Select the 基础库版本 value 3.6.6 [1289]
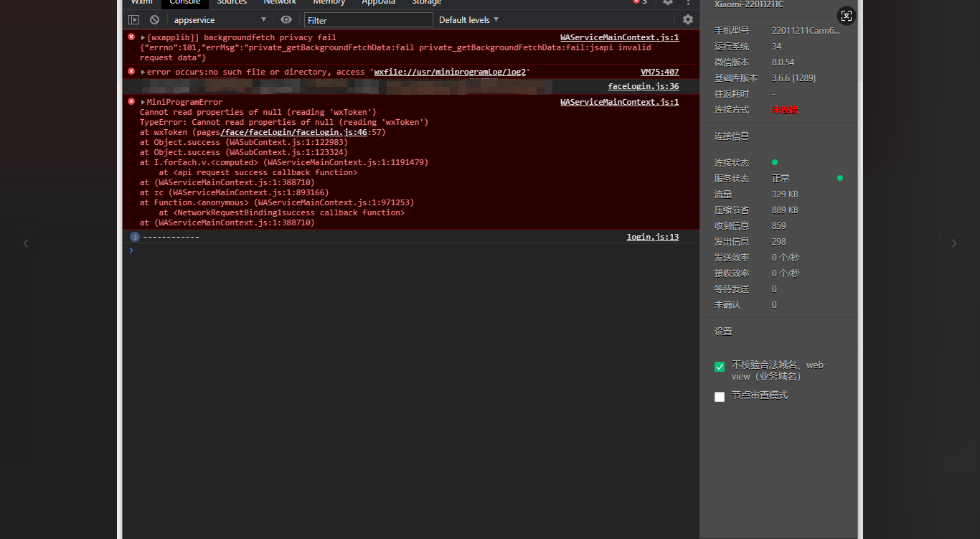 [x=794, y=78]
